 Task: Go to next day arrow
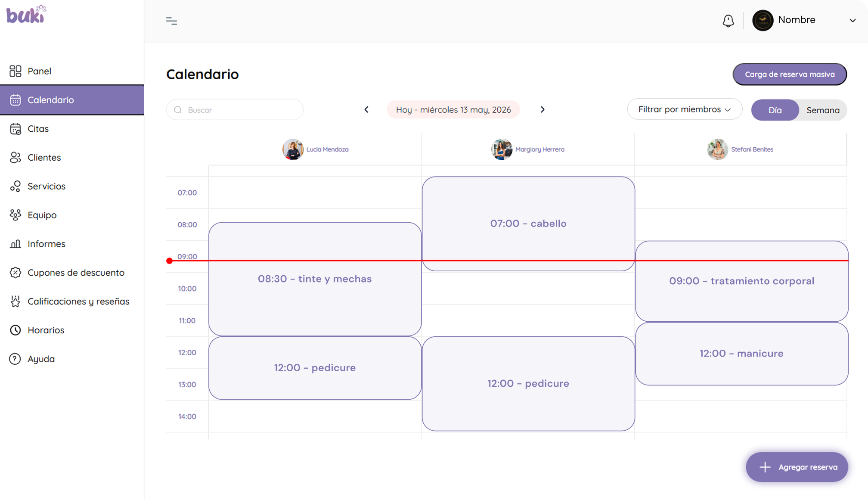pos(542,109)
